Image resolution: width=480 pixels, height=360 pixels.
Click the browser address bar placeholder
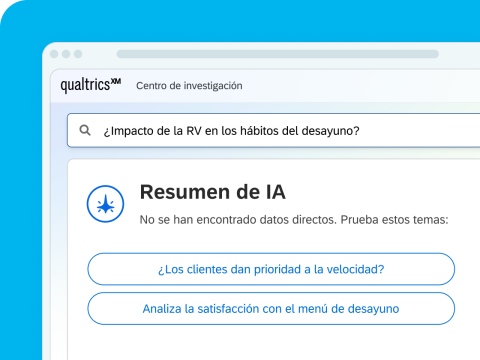[278, 54]
